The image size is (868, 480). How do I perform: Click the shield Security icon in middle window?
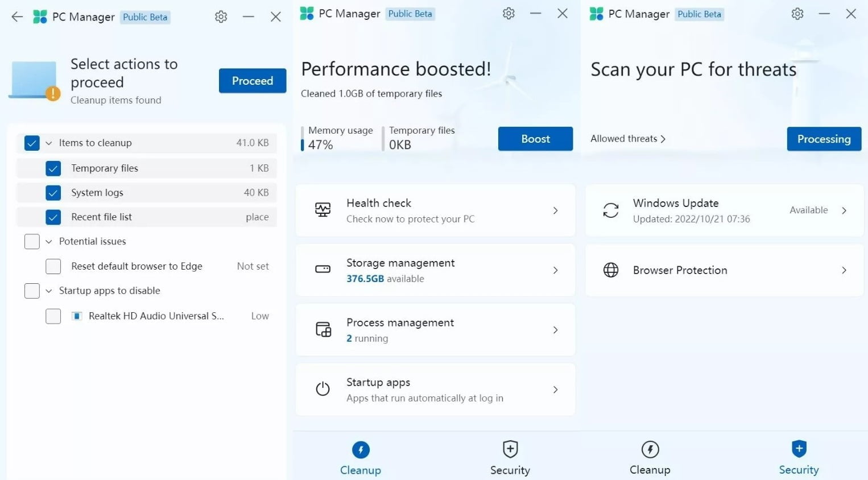click(x=510, y=449)
